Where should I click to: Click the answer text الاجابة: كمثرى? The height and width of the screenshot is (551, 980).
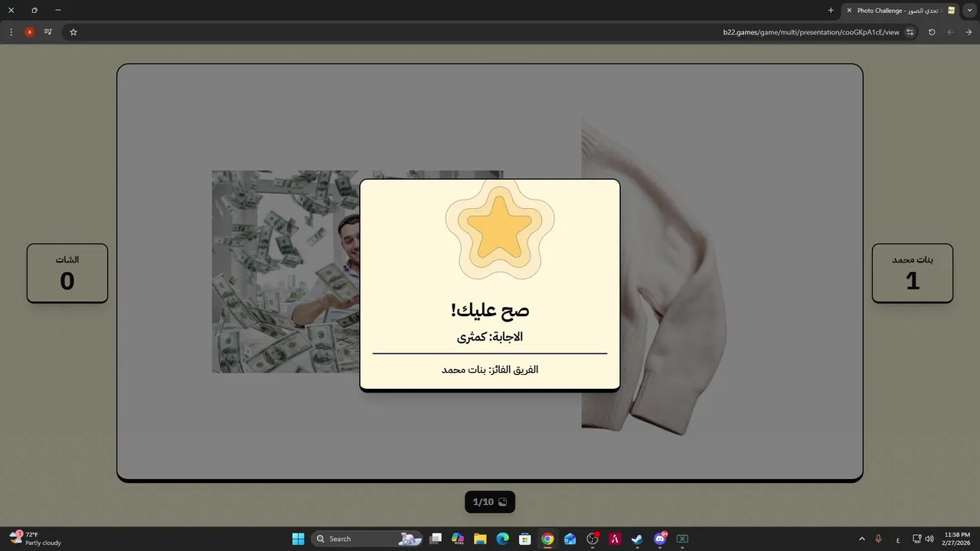pyautogui.click(x=490, y=337)
